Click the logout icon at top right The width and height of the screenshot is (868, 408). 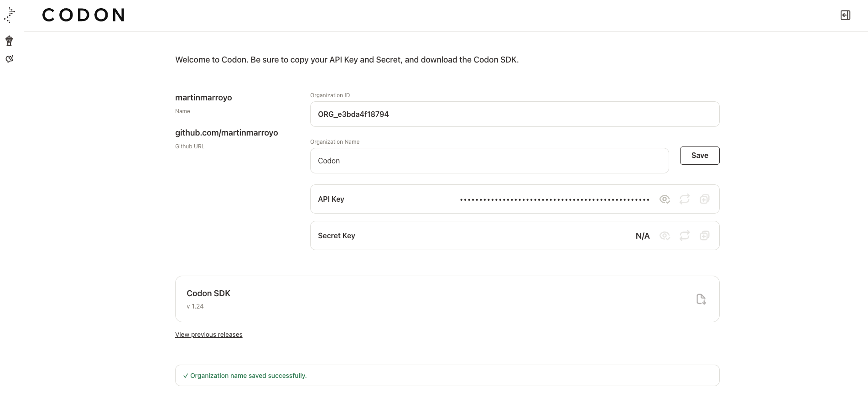[x=845, y=15]
